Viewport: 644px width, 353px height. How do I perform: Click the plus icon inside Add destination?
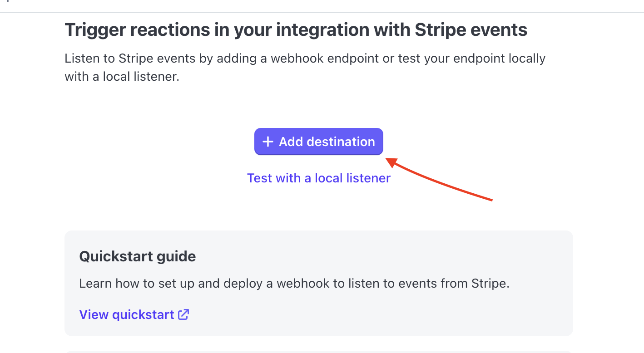[268, 142]
